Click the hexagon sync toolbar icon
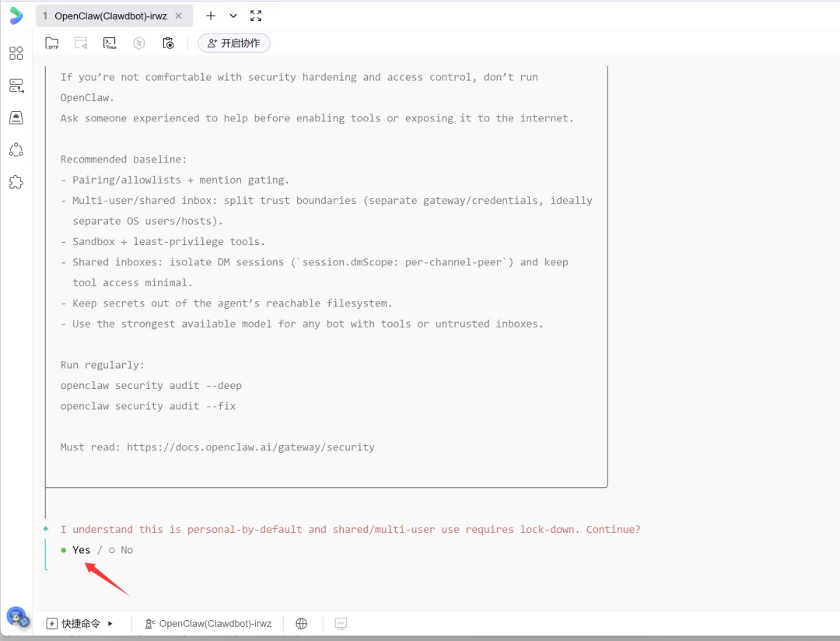Viewport: 840px width, 641px height. tap(138, 44)
